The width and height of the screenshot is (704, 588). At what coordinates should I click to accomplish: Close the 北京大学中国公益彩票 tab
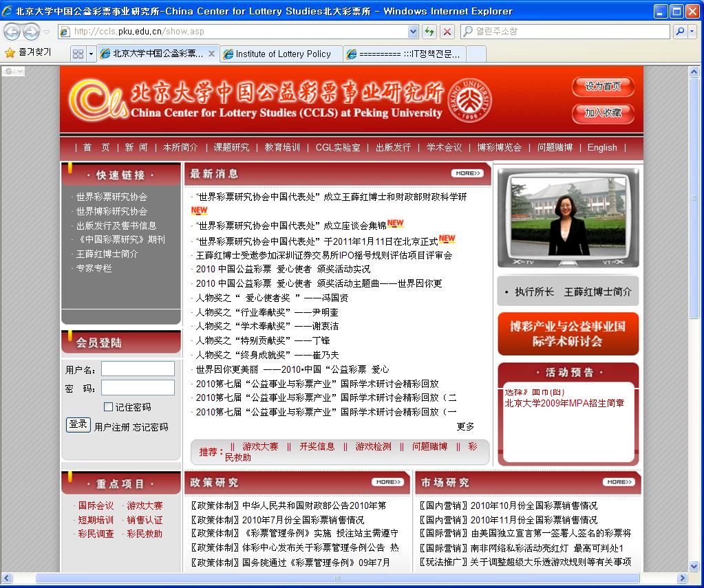pos(211,54)
